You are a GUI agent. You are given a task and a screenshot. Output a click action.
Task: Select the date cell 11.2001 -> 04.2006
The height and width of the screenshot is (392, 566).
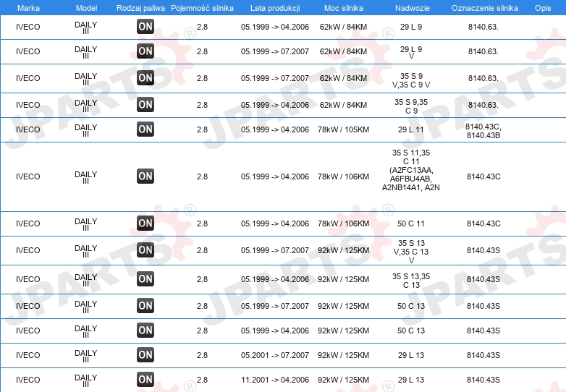click(275, 380)
